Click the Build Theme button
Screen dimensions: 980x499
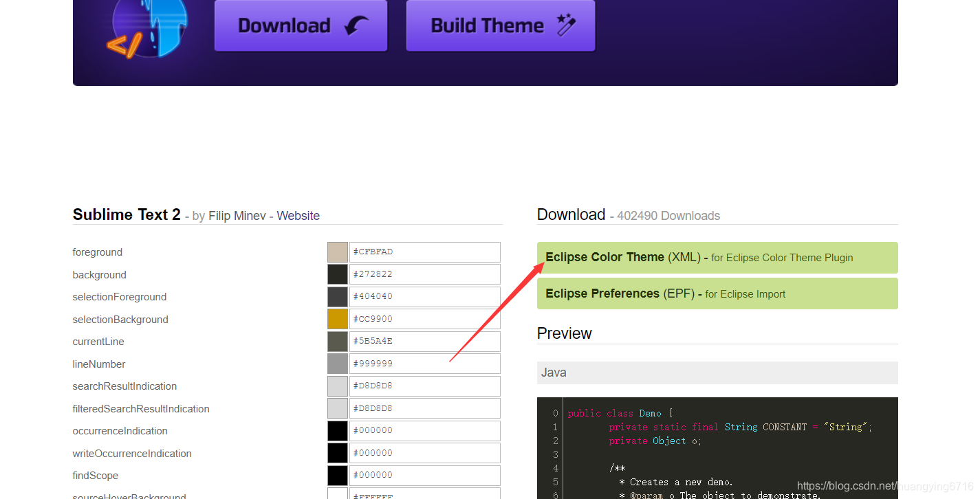(x=501, y=26)
